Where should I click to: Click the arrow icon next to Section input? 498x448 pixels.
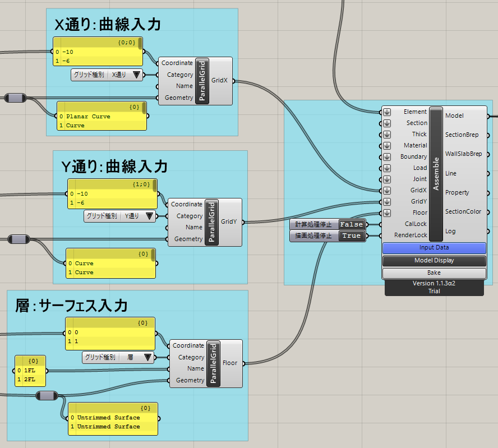point(387,123)
